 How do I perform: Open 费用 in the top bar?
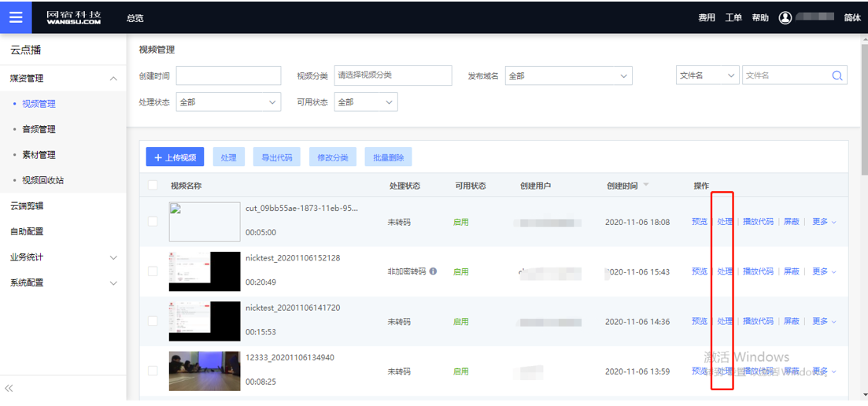707,17
